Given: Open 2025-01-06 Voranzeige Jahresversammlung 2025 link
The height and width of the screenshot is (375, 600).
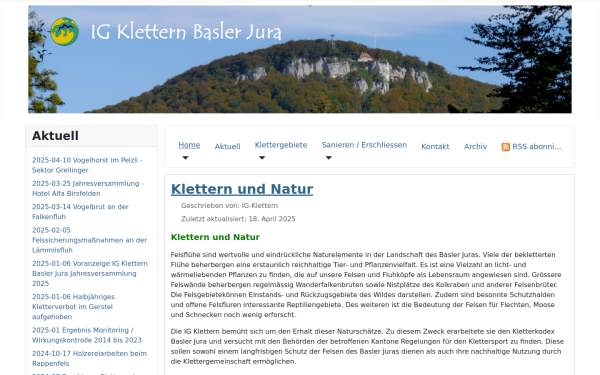Looking at the screenshot, I should 90,273.
